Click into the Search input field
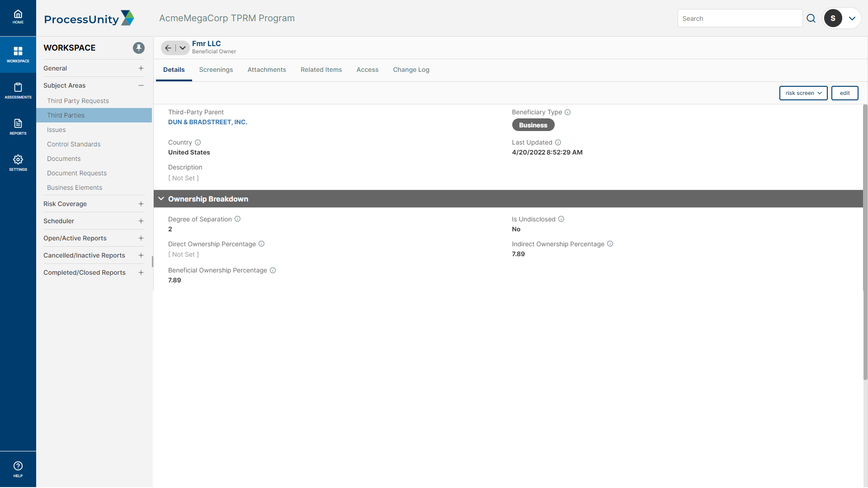This screenshot has height=488, width=868. (740, 19)
